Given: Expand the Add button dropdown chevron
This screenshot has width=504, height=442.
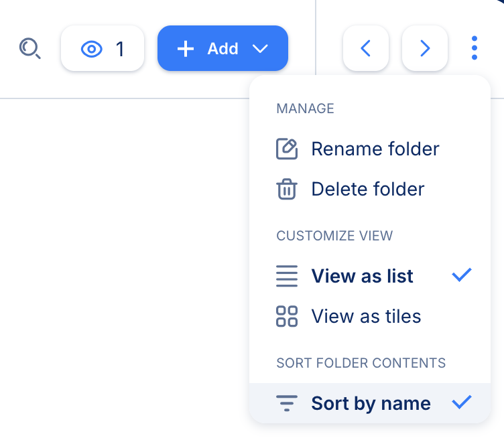Looking at the screenshot, I should click(x=261, y=49).
